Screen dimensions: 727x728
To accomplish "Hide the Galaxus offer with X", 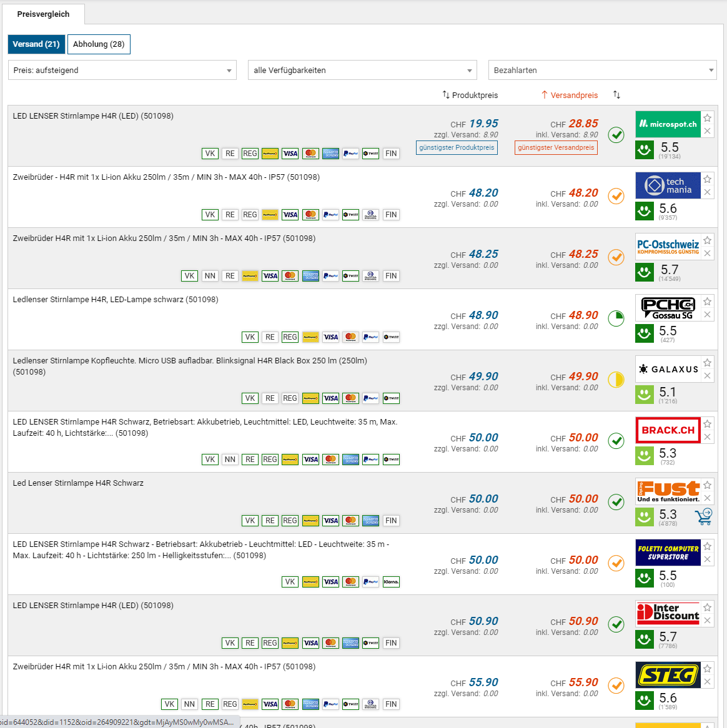I will pyautogui.click(x=707, y=376).
